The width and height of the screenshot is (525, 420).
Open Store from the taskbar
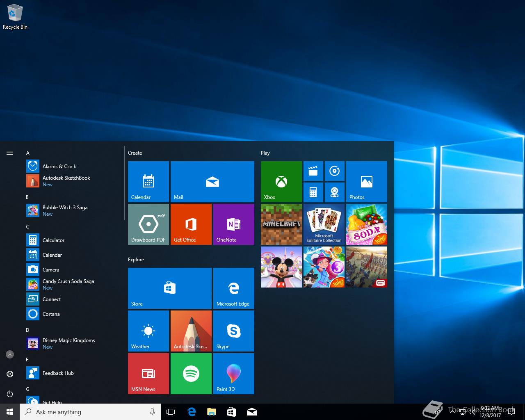click(232, 412)
